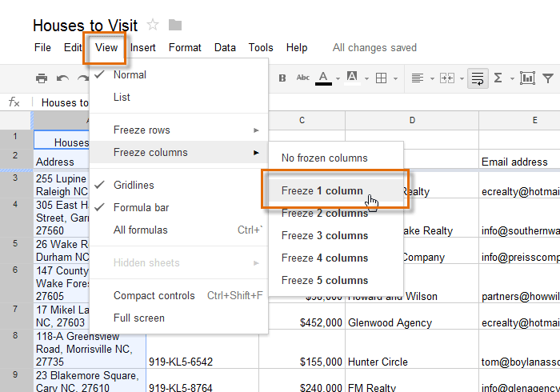Choose Full screen option

click(x=178, y=318)
